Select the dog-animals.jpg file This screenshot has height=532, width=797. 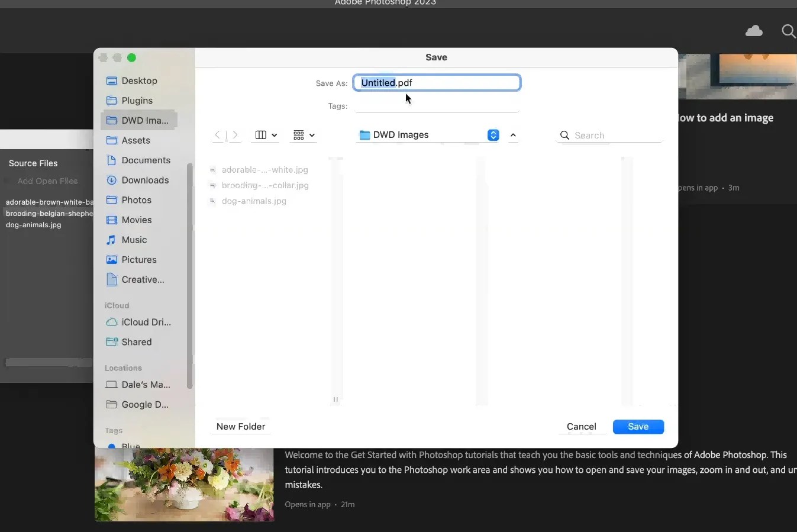tap(254, 201)
